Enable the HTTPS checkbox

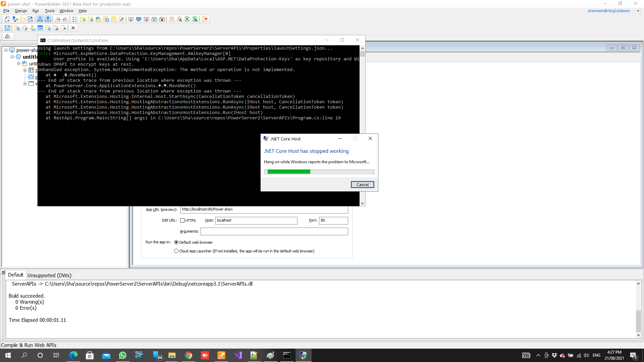pyautogui.click(x=182, y=220)
